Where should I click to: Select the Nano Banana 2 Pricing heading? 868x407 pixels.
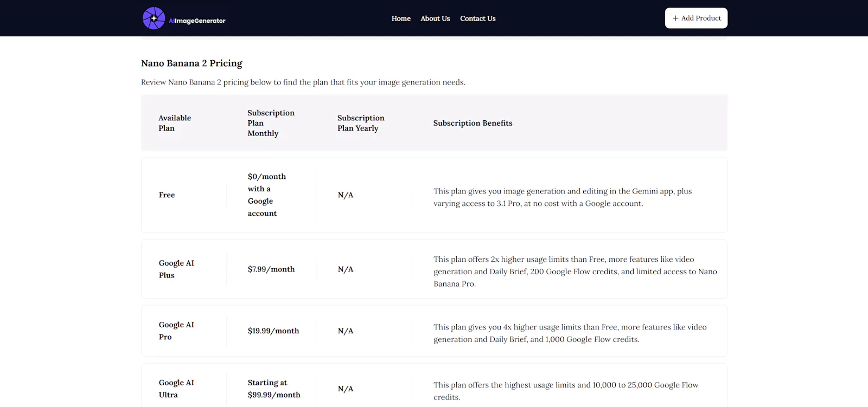tap(192, 63)
